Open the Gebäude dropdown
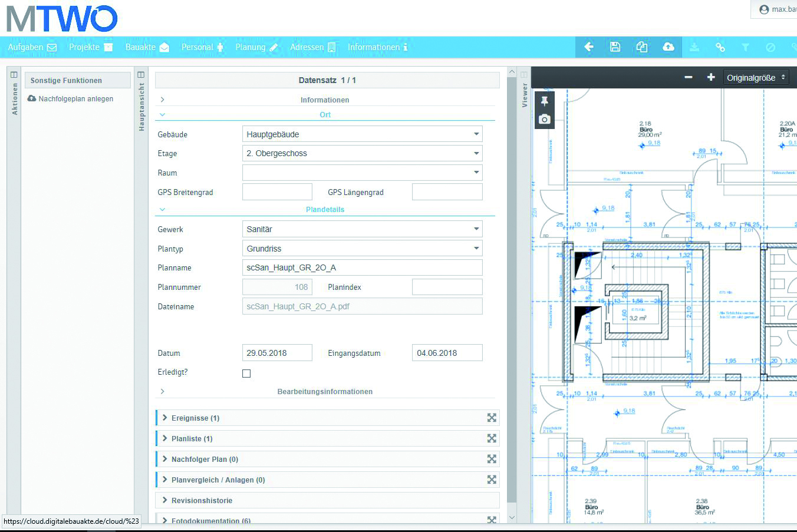The width and height of the screenshot is (797, 532). 362,134
